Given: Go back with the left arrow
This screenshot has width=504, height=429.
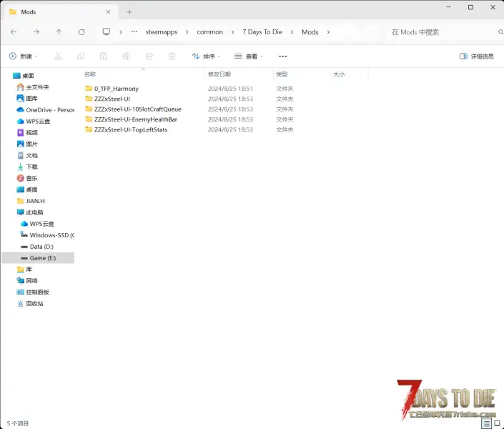Looking at the screenshot, I should pos(14,32).
